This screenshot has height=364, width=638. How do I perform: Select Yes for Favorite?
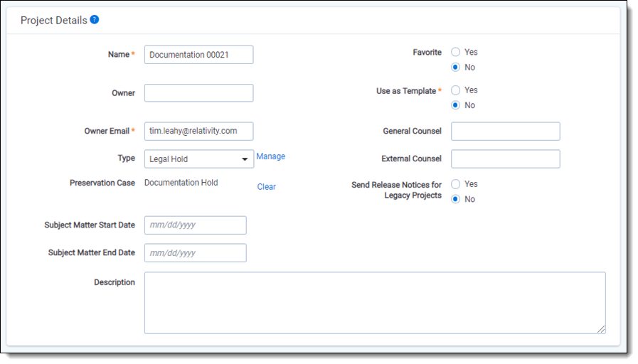coord(456,52)
